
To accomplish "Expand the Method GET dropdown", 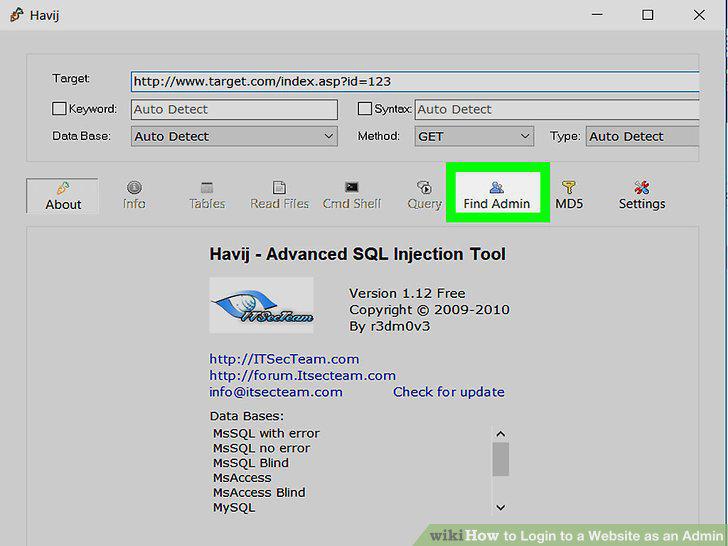I will (x=474, y=136).
